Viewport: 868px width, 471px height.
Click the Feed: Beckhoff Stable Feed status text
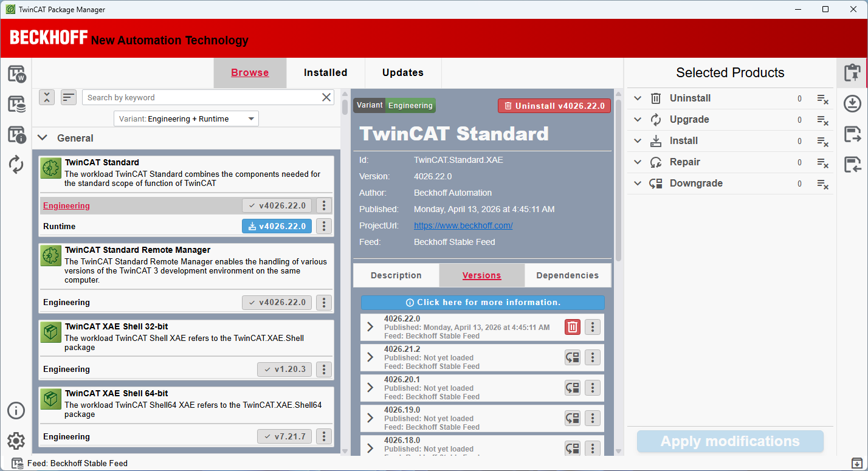(x=77, y=463)
